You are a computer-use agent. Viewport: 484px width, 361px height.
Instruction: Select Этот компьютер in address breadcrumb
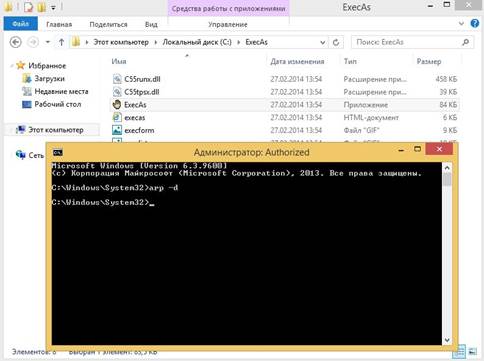pyautogui.click(x=121, y=42)
